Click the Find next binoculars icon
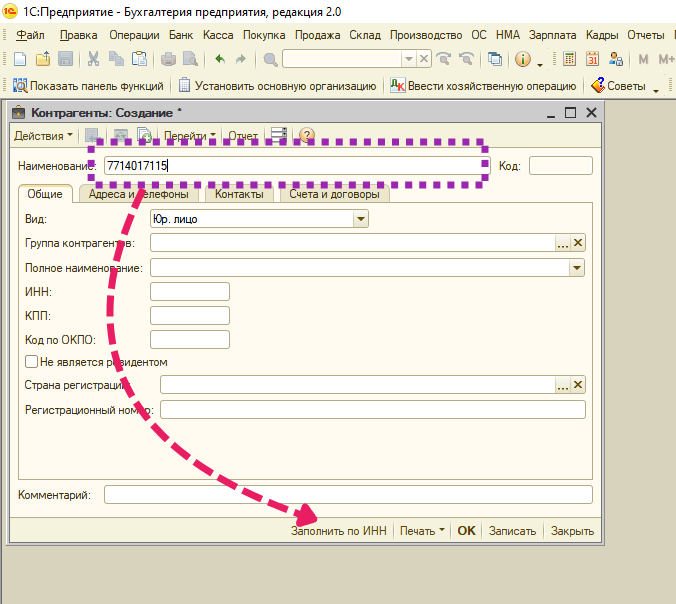 pos(443,59)
